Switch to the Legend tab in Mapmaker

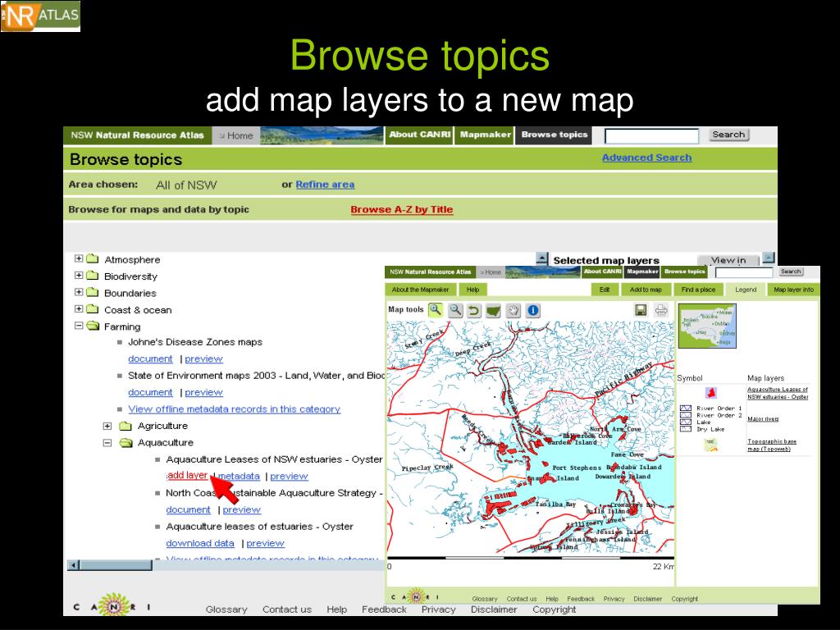(x=746, y=290)
